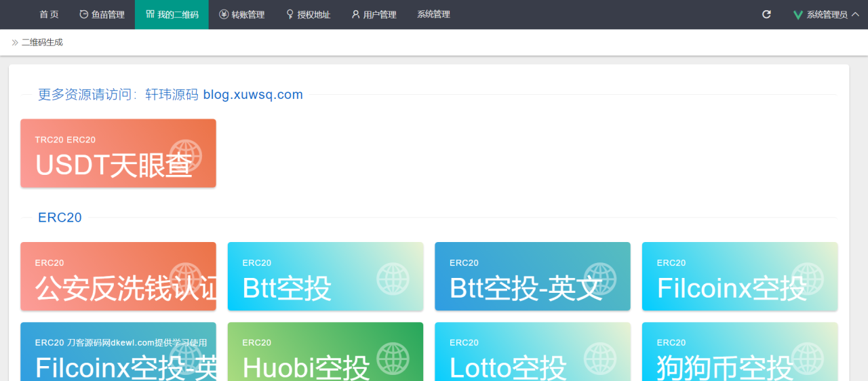Open the 鱼苗管理 menu
This screenshot has width=868, height=381.
coord(102,14)
